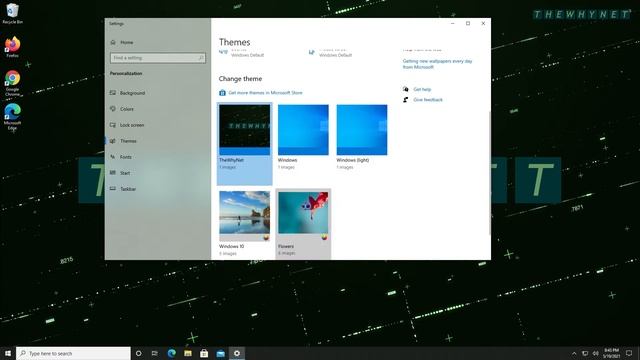Viewport: 640px width, 360px height.
Task: Click the Personalization section heading
Action: point(126,73)
